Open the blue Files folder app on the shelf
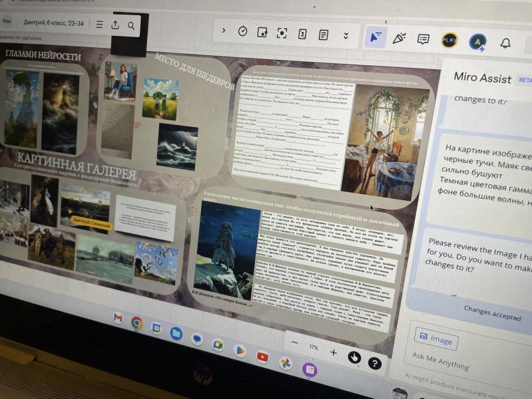This screenshot has height=399, width=532. click(176, 334)
